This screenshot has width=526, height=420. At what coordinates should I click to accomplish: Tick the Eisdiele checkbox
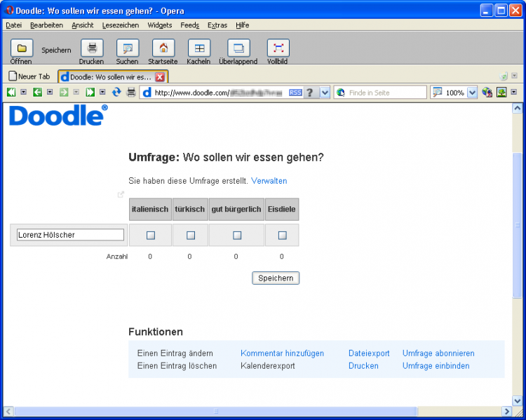coord(283,236)
